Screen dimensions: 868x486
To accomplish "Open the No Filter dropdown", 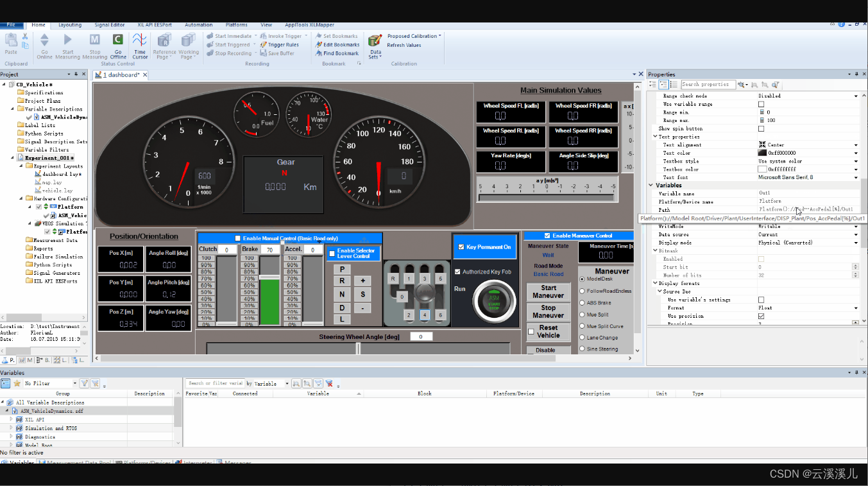I will click(x=74, y=383).
